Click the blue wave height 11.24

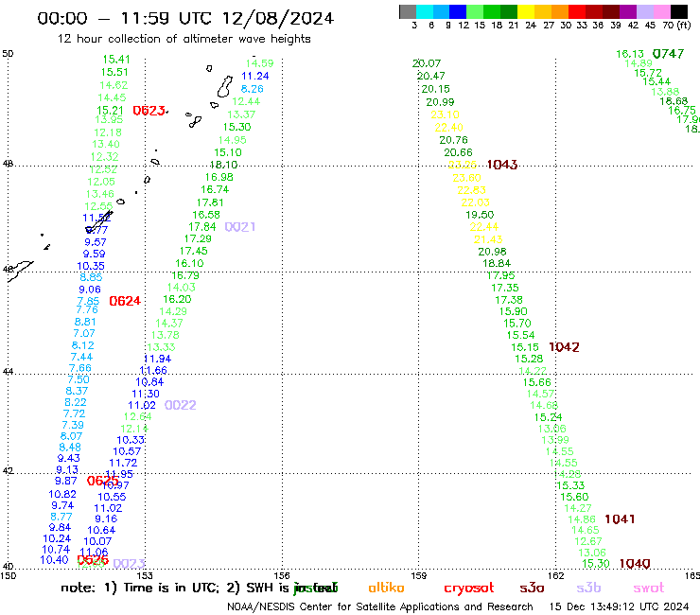254,76
